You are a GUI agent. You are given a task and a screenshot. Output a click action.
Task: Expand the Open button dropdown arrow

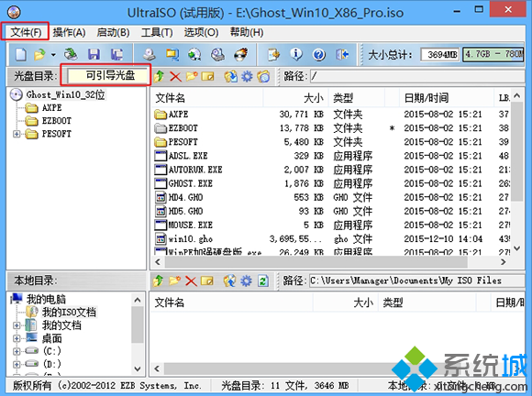coord(53,54)
